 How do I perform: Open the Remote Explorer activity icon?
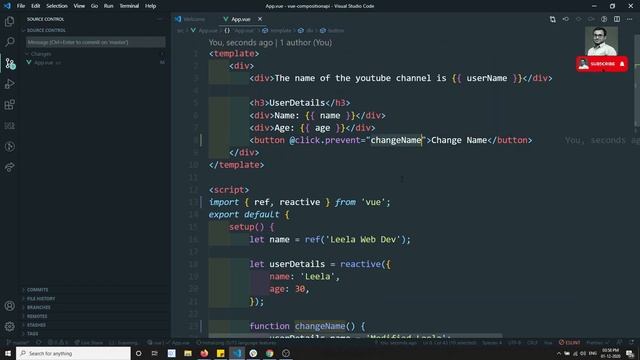9,126
